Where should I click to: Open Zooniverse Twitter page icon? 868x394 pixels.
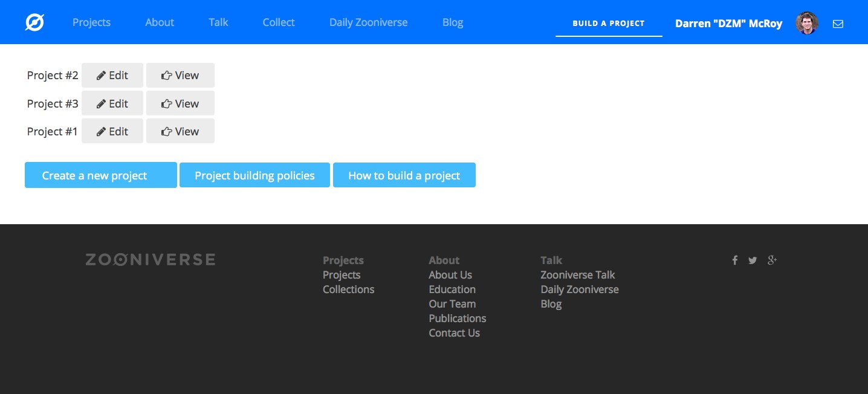[753, 260]
